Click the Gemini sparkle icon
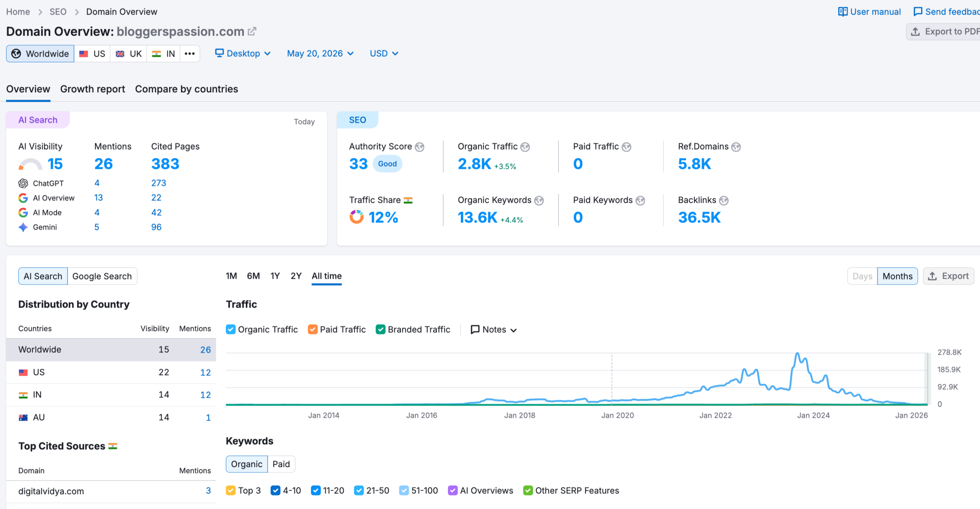This screenshot has width=980, height=509. (23, 227)
